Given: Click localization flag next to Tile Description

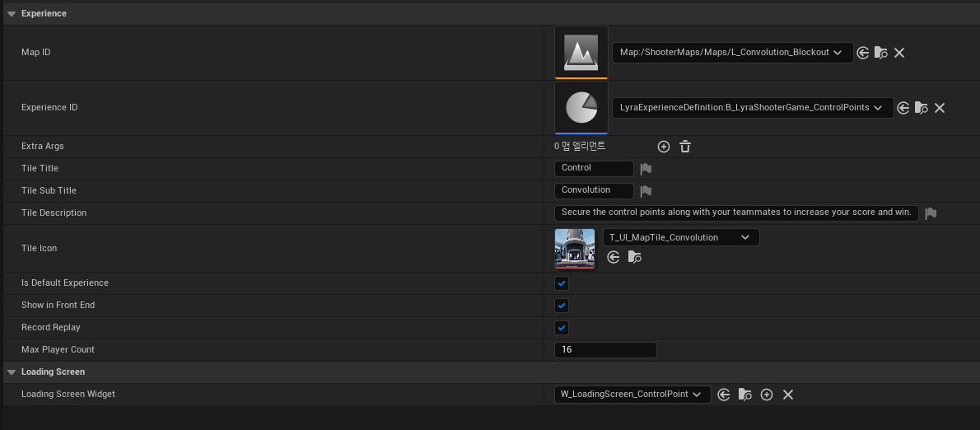Looking at the screenshot, I should 931,213.
